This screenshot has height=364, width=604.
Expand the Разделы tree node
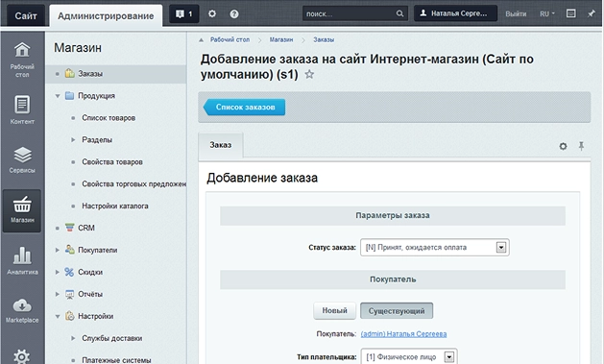click(73, 140)
